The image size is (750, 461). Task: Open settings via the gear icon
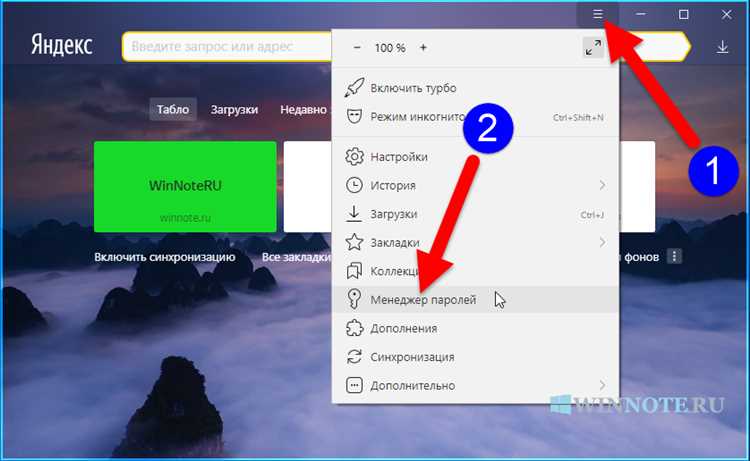coord(354,157)
